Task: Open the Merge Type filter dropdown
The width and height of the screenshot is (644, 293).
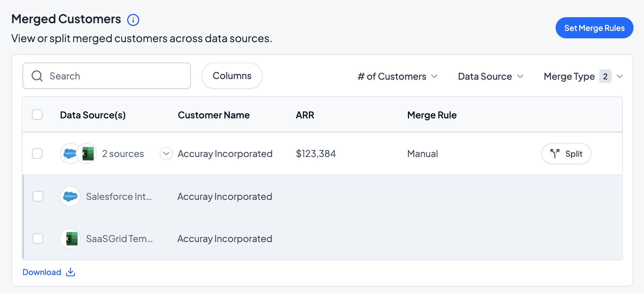Action: point(583,76)
